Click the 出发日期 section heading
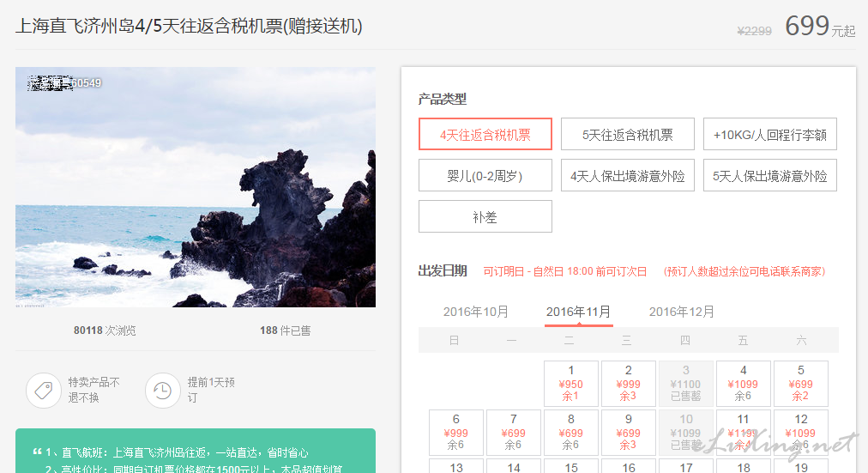This screenshot has height=473, width=868. [x=443, y=271]
